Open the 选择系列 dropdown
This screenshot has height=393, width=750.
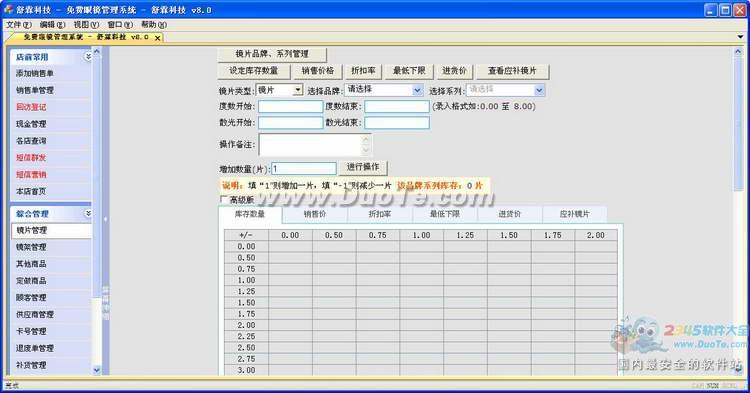pyautogui.click(x=540, y=90)
